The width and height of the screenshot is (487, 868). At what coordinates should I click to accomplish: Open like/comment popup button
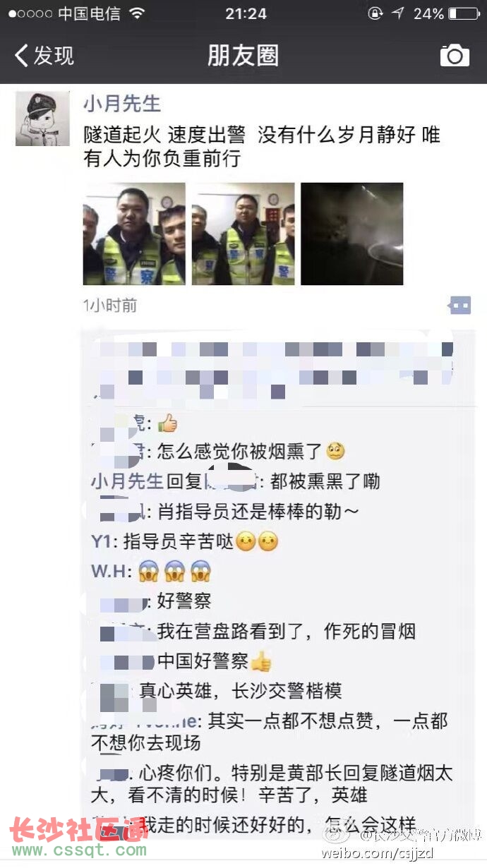click(x=459, y=306)
